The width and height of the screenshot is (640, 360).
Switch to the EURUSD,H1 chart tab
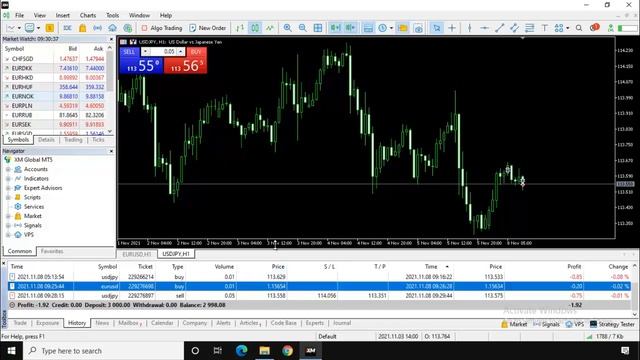137,254
